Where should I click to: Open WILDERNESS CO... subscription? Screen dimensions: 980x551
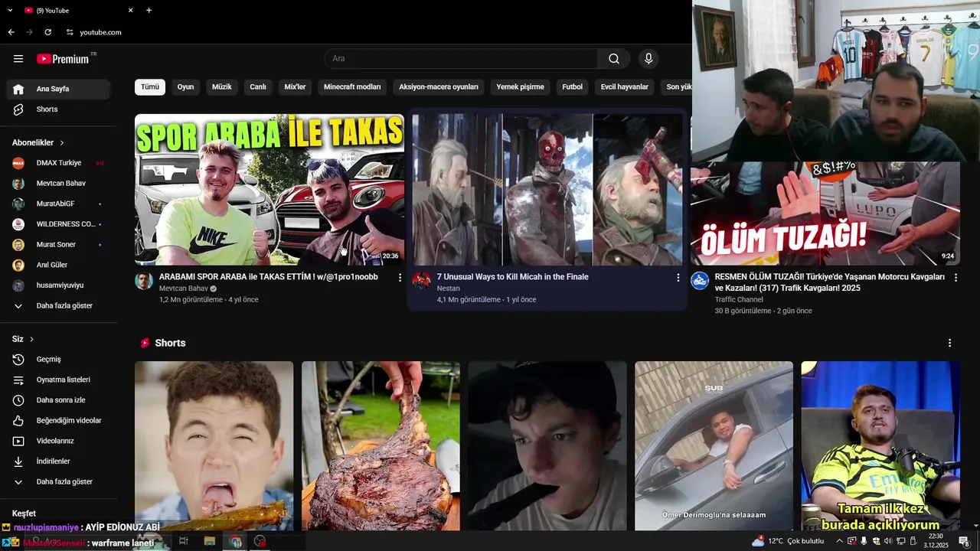58,224
